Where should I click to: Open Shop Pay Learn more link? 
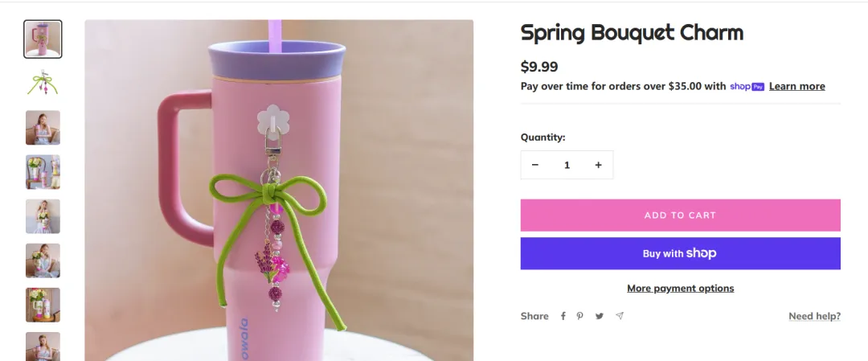coord(796,86)
